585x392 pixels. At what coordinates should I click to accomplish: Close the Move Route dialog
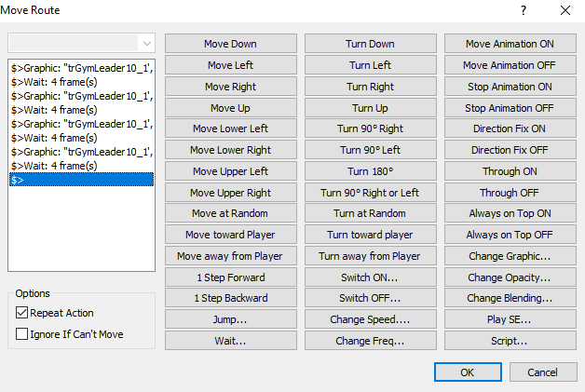coord(565,10)
